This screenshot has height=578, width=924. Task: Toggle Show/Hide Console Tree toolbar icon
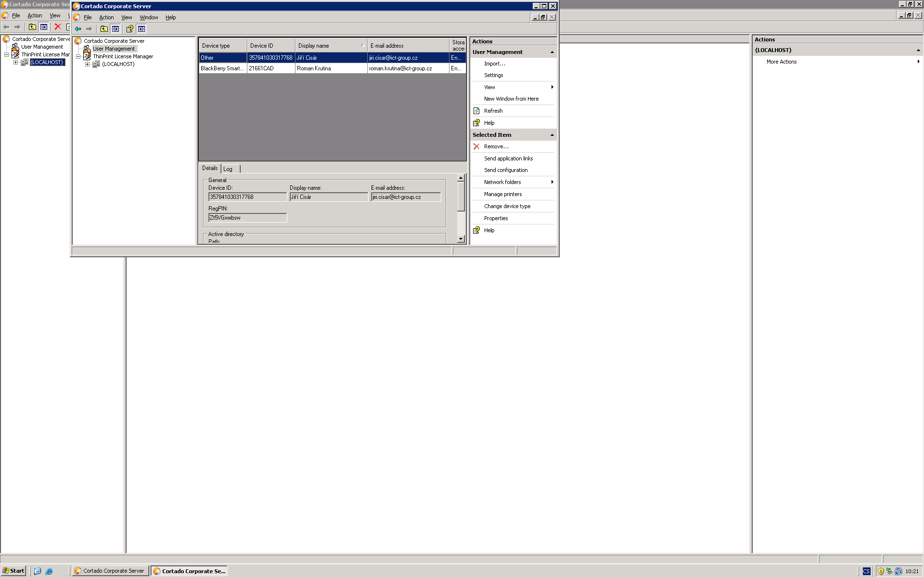[115, 29]
